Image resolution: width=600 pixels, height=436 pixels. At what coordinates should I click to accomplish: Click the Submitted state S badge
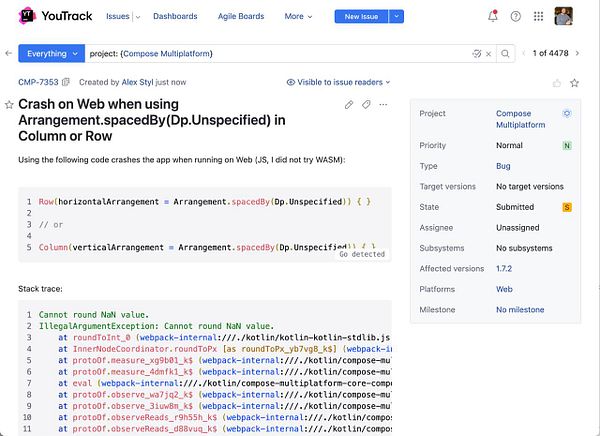pyautogui.click(x=567, y=207)
